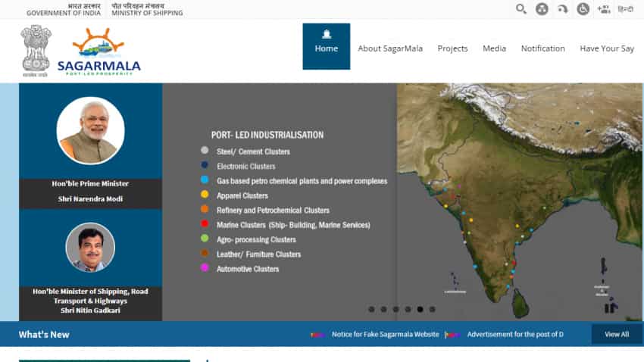Click the Nitin Gadkari minister portrait
Viewport: 644px width, 362px height.
[90, 248]
